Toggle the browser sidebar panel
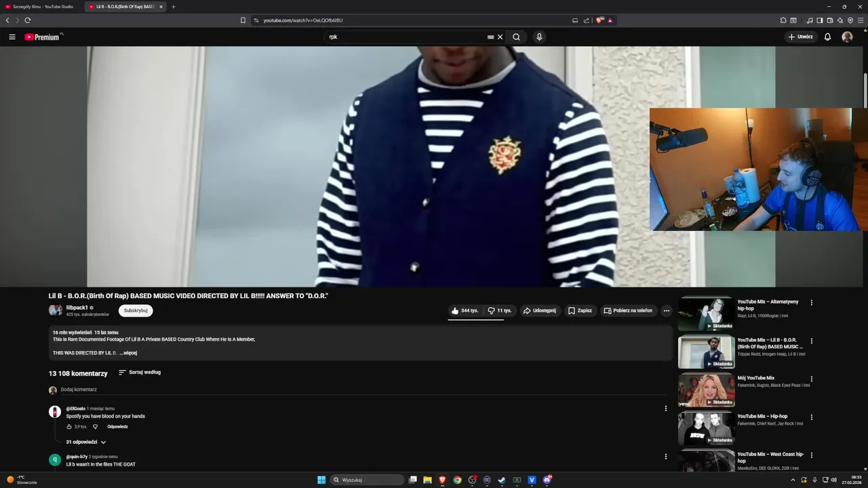This screenshot has width=868, height=488. (x=819, y=20)
